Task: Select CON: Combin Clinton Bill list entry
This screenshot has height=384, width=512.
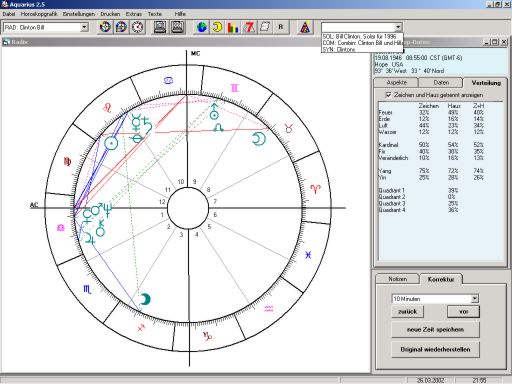Action: point(362,43)
